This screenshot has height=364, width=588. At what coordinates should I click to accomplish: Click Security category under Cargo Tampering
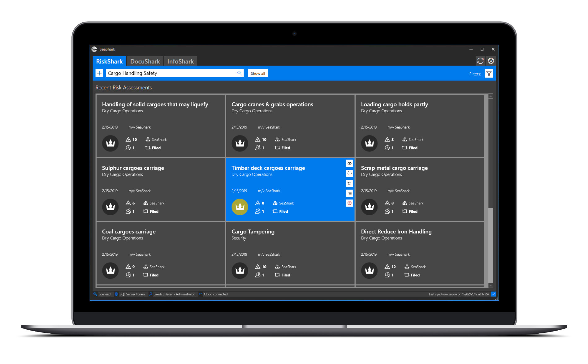239,238
